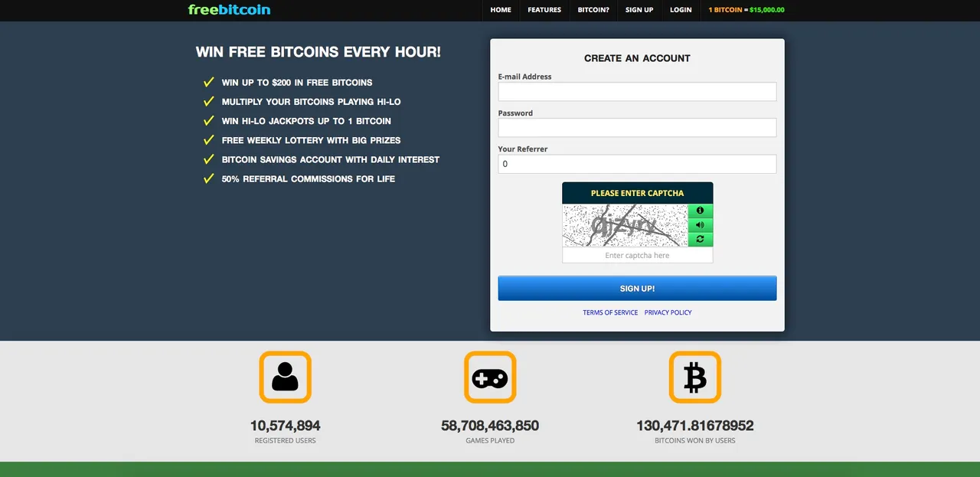Click FREE WEEKLY LOTTERY WITH BIG PRIZES

[x=312, y=140]
